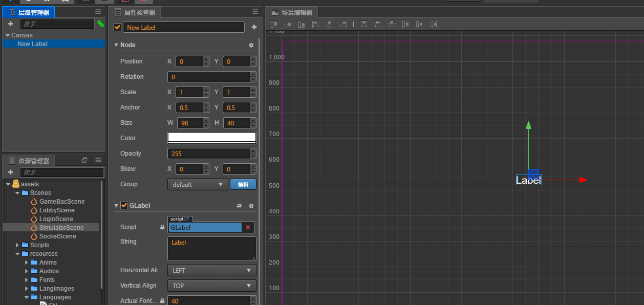Remove the GLabel script reference with the red X
Screen dimensions: 644x305
(x=248, y=227)
